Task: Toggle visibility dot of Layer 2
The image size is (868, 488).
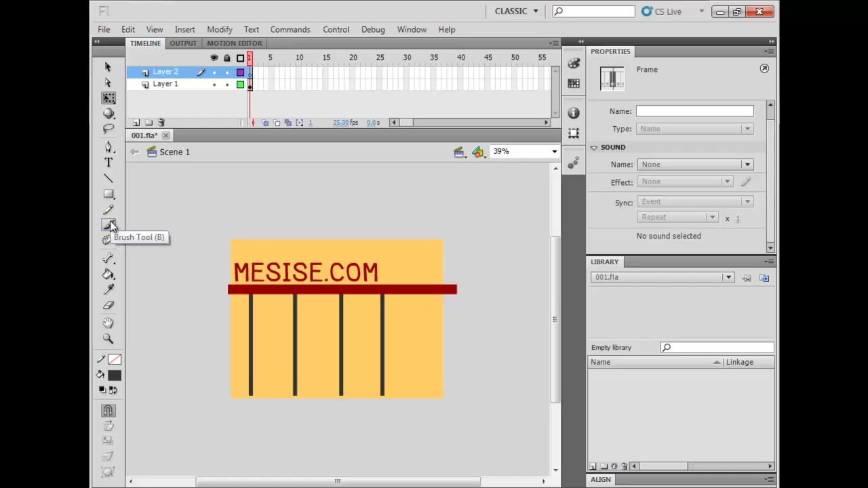Action: [x=214, y=72]
